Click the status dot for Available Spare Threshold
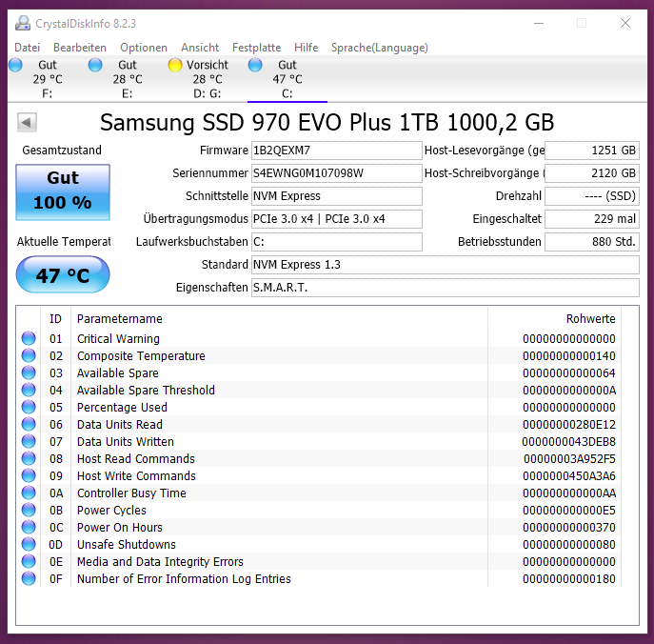 point(29,390)
